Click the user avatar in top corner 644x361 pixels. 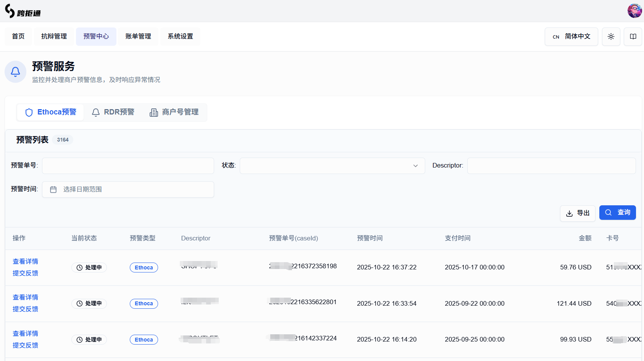coord(634,11)
